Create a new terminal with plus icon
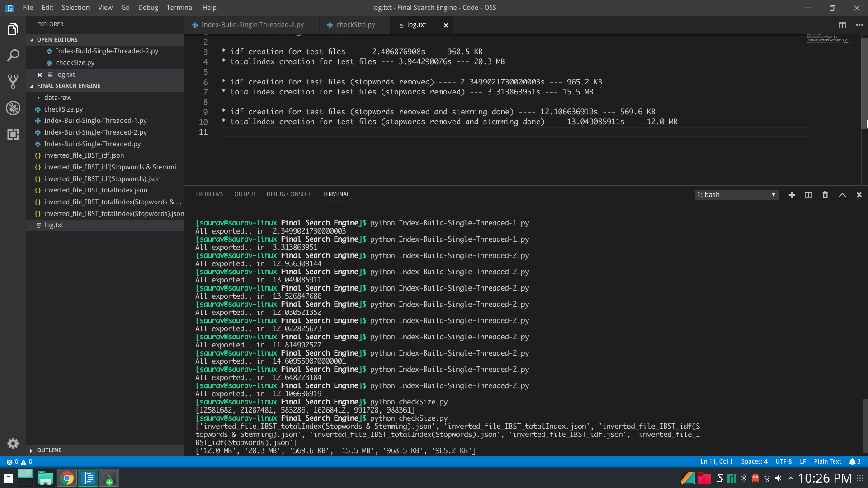The height and width of the screenshot is (488, 868). [792, 195]
